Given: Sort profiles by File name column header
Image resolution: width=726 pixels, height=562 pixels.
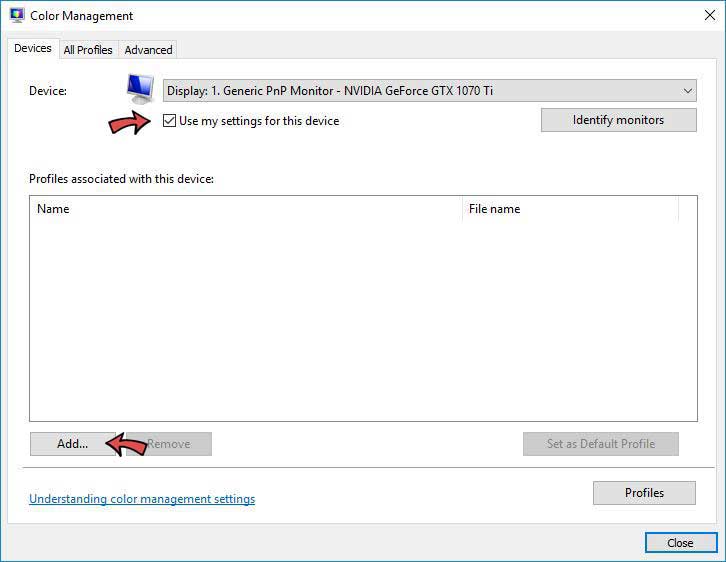Looking at the screenshot, I should pos(570,209).
